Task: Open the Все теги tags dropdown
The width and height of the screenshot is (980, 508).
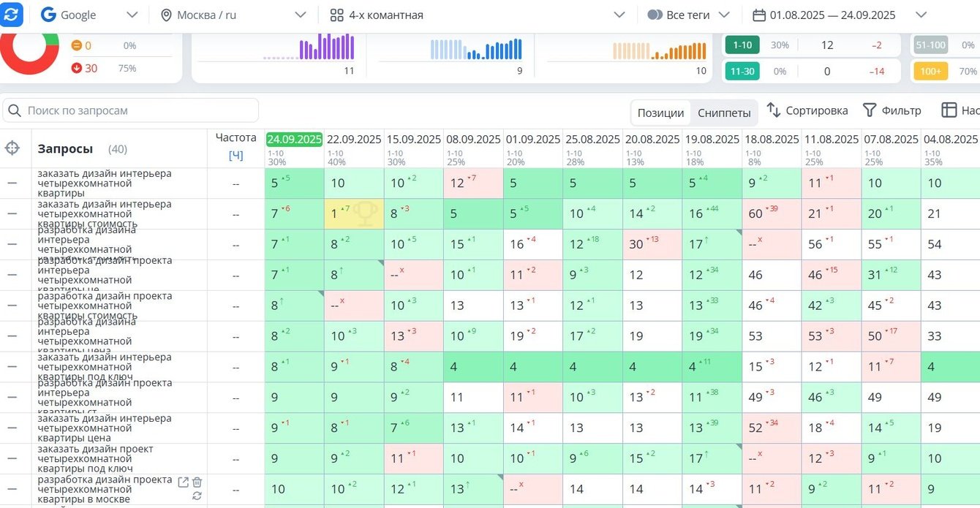Action: [x=688, y=15]
